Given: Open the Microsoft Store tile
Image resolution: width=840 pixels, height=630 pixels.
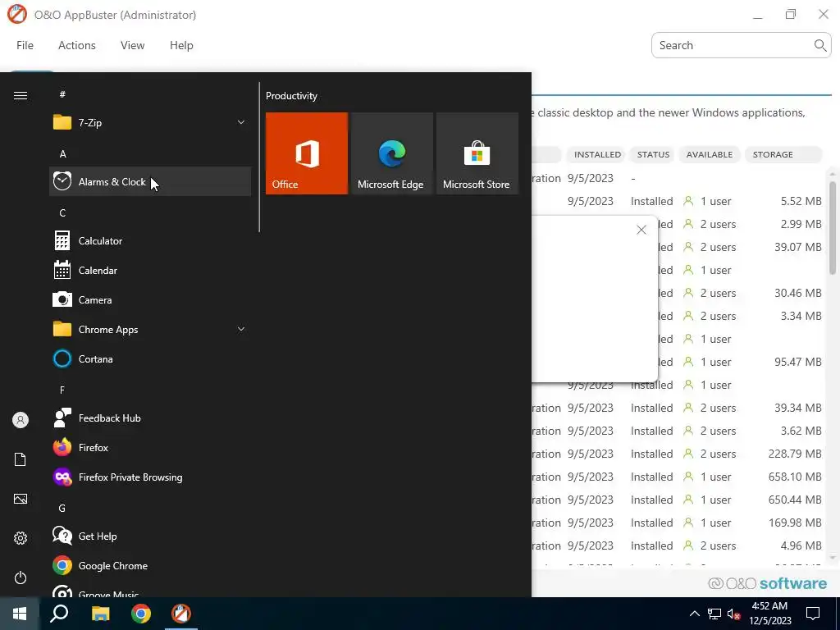Looking at the screenshot, I should [x=477, y=153].
